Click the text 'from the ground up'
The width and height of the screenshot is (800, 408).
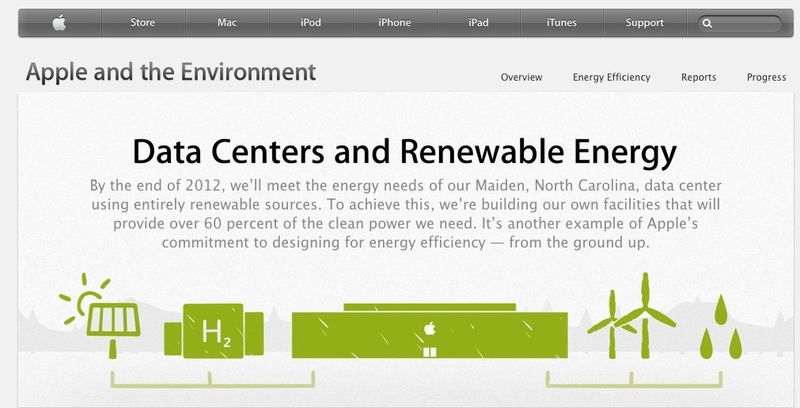point(579,243)
